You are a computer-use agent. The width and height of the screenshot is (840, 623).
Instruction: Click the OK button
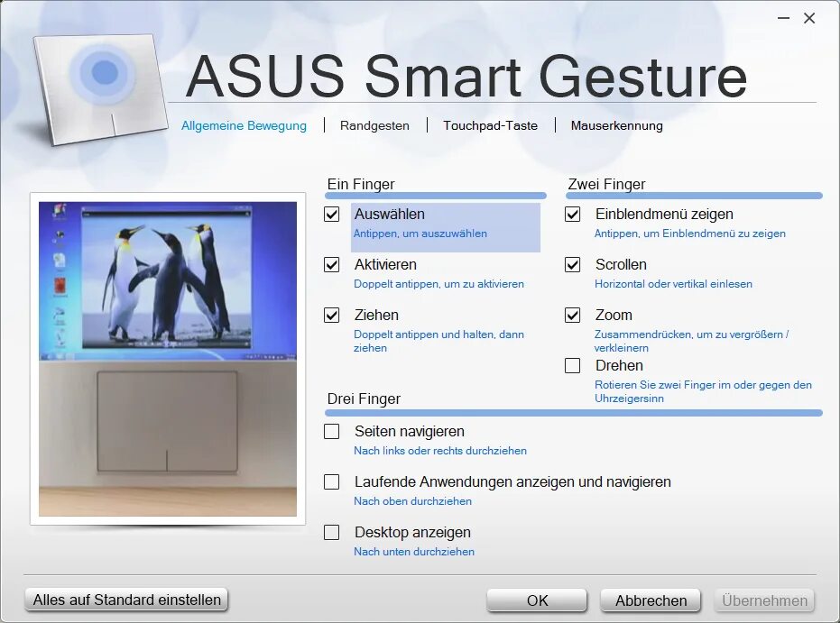tap(537, 600)
